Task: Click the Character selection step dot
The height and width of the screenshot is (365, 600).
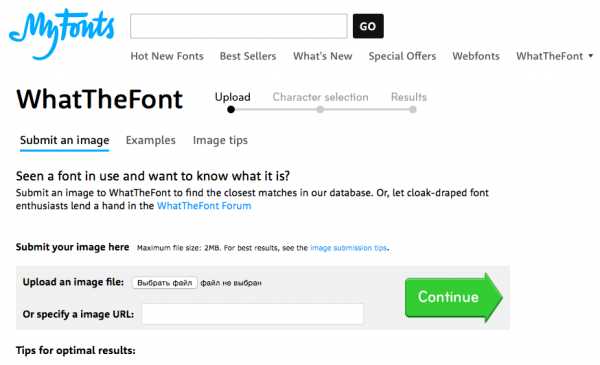Action: [320, 110]
